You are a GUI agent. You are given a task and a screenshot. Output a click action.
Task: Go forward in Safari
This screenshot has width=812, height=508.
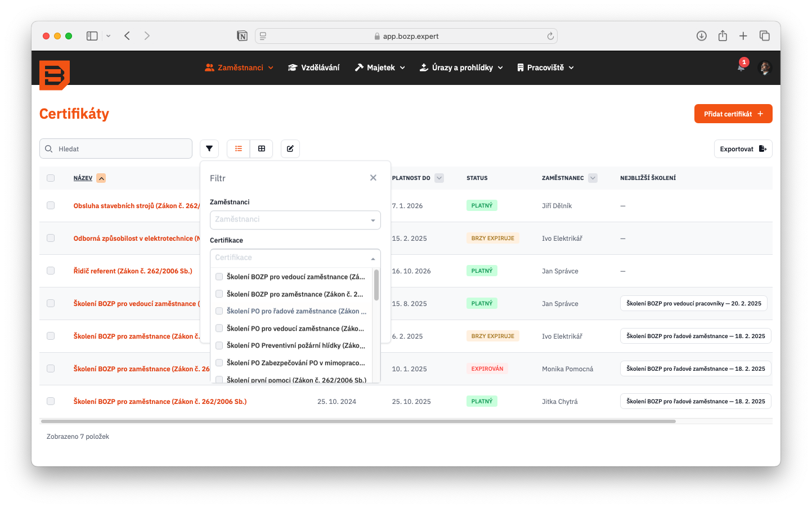point(147,36)
